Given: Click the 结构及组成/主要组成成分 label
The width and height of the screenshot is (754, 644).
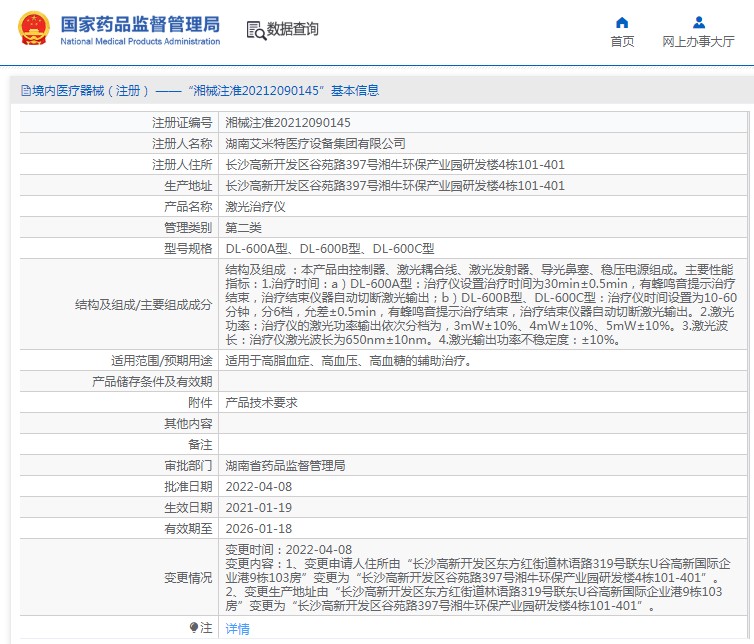Looking at the screenshot, I should pyautogui.click(x=143, y=304).
